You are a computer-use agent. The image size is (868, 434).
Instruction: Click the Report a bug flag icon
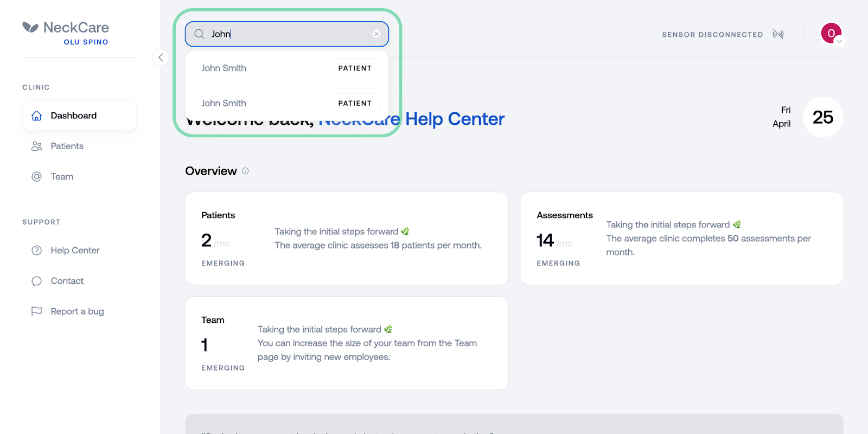pos(37,311)
